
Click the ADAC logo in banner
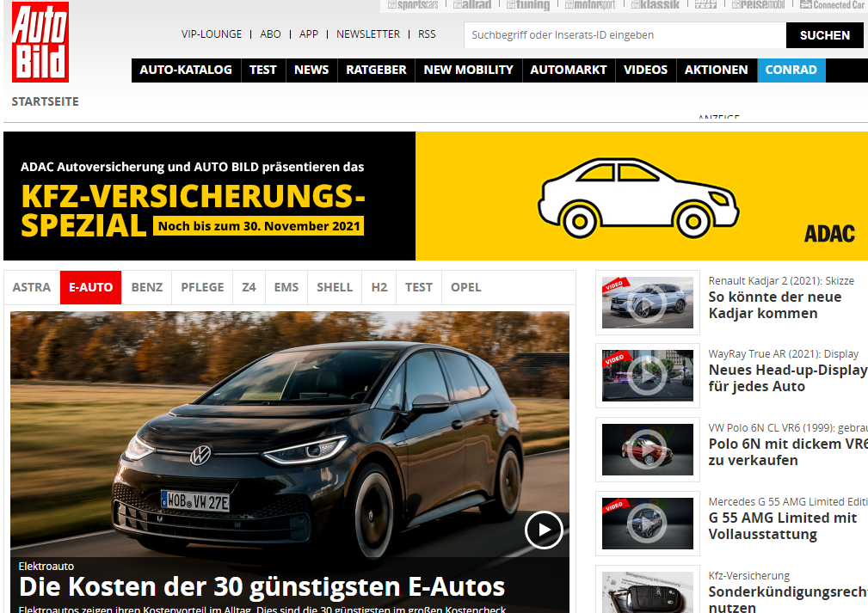[829, 234]
